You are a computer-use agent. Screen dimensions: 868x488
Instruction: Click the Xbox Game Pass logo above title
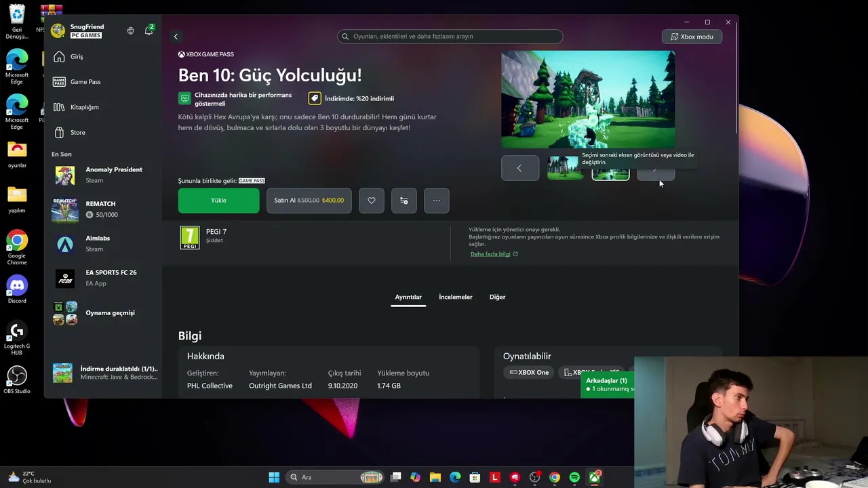206,54
